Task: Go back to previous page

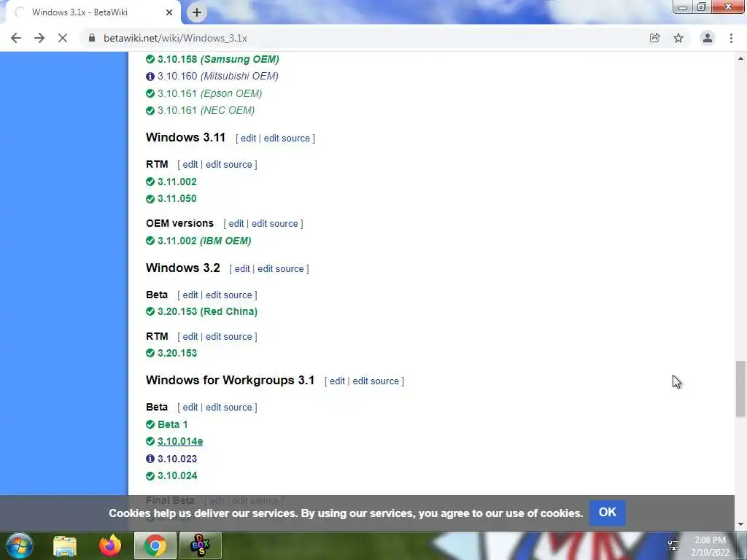Action: (16, 38)
